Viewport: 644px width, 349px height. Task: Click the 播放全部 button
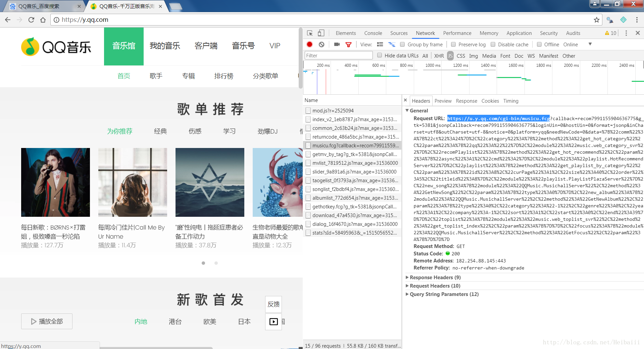47,321
